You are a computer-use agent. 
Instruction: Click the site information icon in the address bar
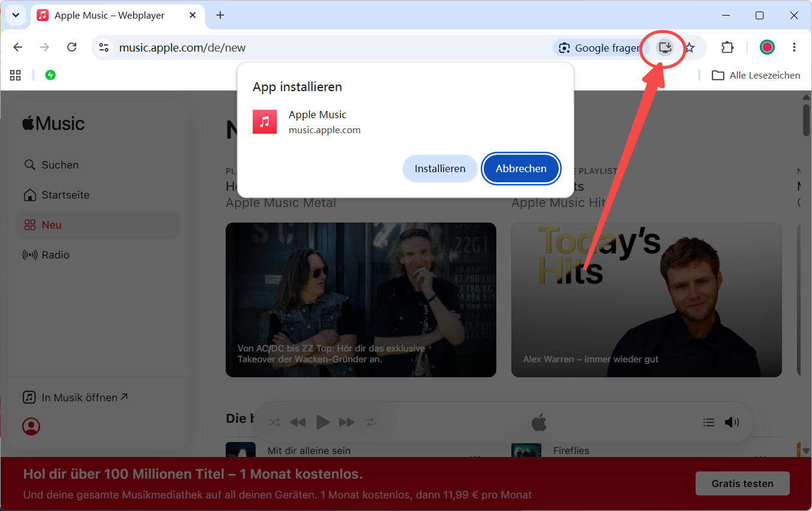click(104, 47)
